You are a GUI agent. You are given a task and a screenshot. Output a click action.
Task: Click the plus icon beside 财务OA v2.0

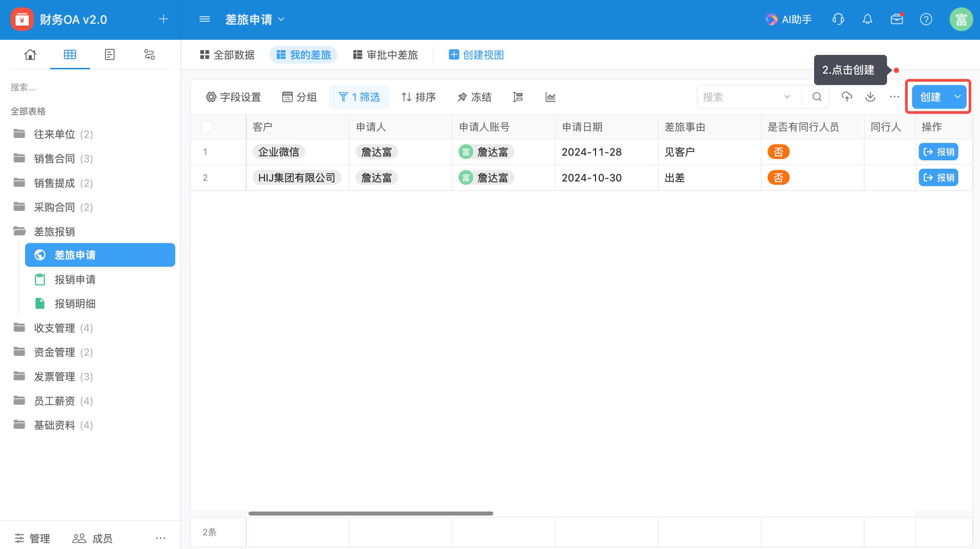tap(164, 19)
